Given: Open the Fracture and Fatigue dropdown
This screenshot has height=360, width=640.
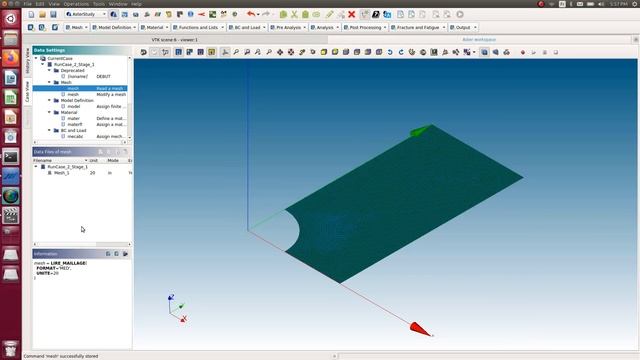Looking at the screenshot, I should (418, 27).
